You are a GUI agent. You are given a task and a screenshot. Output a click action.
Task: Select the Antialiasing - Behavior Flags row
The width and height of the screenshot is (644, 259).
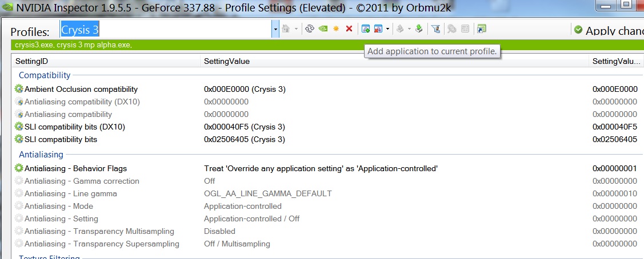[x=75, y=168]
